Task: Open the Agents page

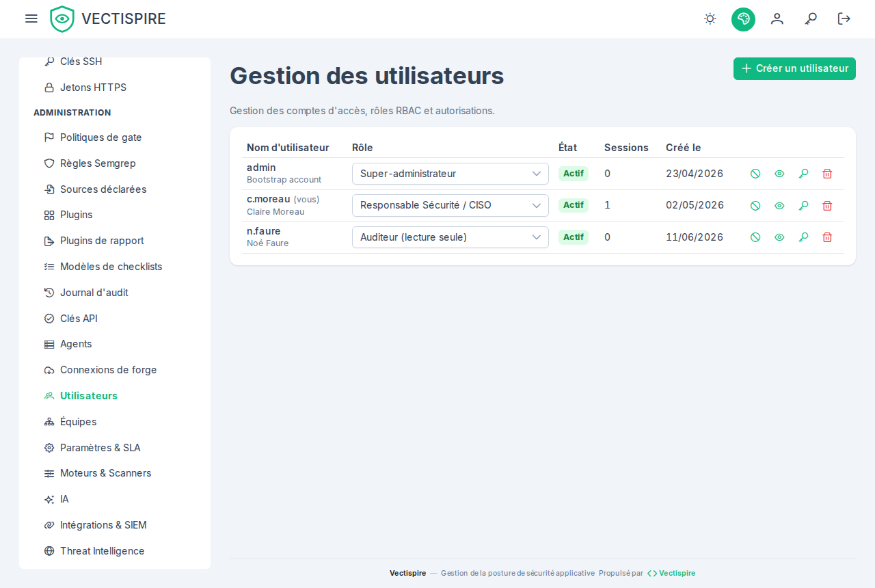Action: (x=115, y=344)
